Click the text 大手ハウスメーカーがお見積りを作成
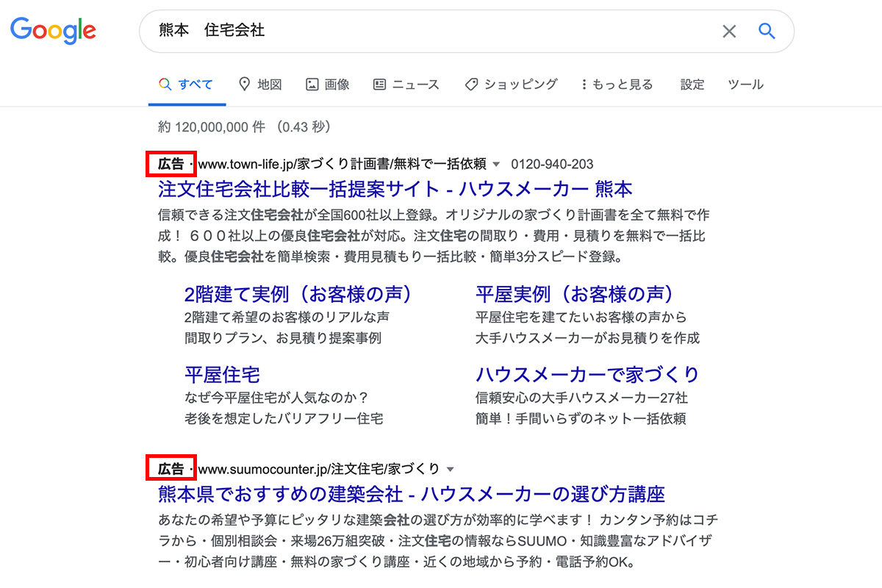The height and width of the screenshot is (588, 882). click(x=588, y=338)
